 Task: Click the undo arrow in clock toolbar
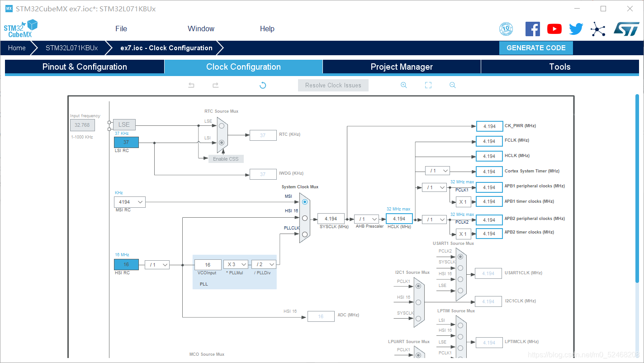(191, 85)
